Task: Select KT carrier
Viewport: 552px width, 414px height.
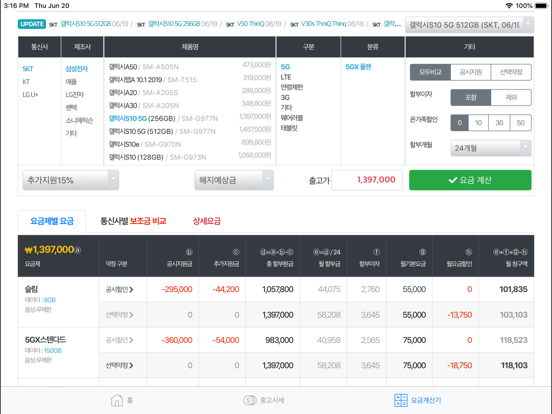Action: tap(26, 82)
